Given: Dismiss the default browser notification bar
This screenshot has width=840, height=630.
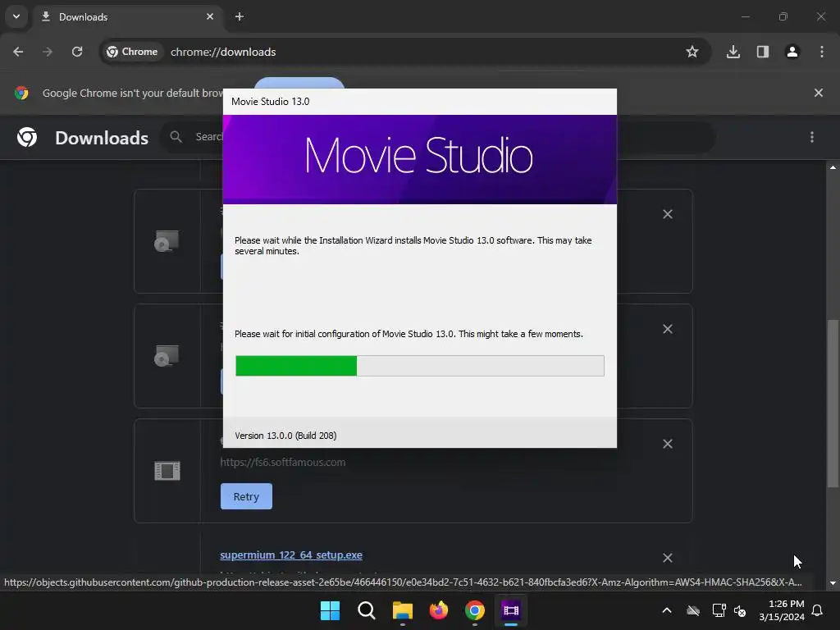Looking at the screenshot, I should [819, 93].
